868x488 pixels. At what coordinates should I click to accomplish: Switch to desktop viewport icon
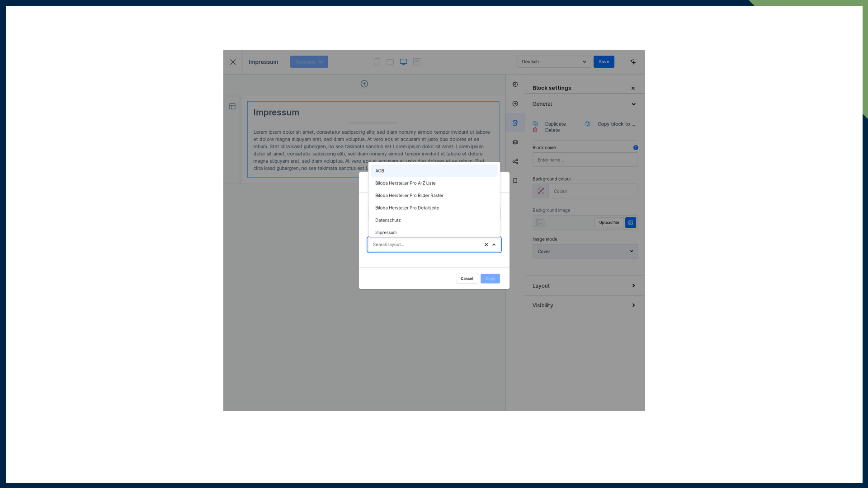[403, 62]
